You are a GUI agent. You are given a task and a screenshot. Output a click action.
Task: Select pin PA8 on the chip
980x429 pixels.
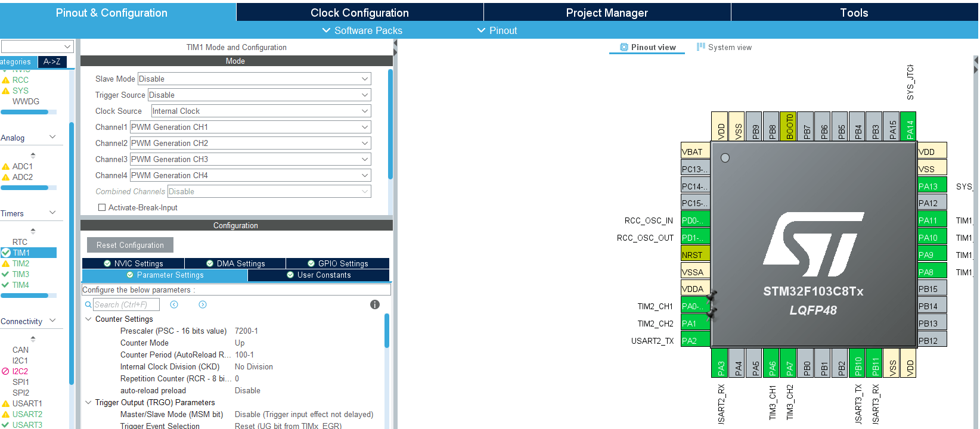932,272
